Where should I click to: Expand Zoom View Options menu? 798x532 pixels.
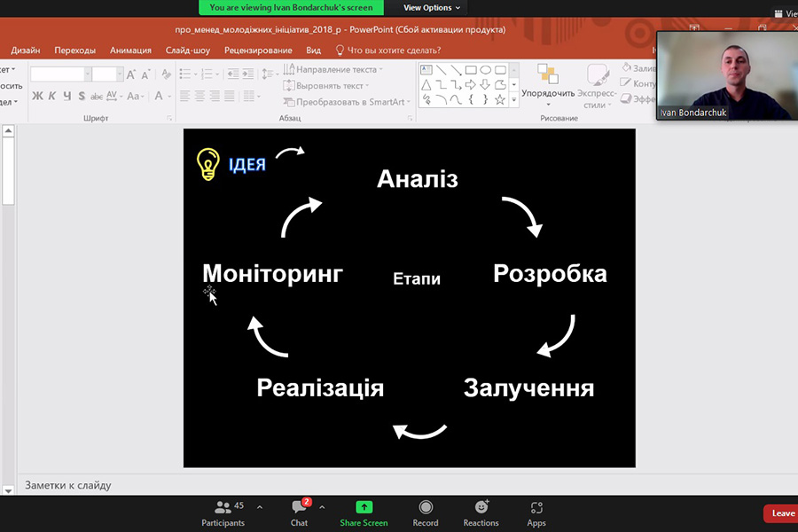pyautogui.click(x=432, y=8)
